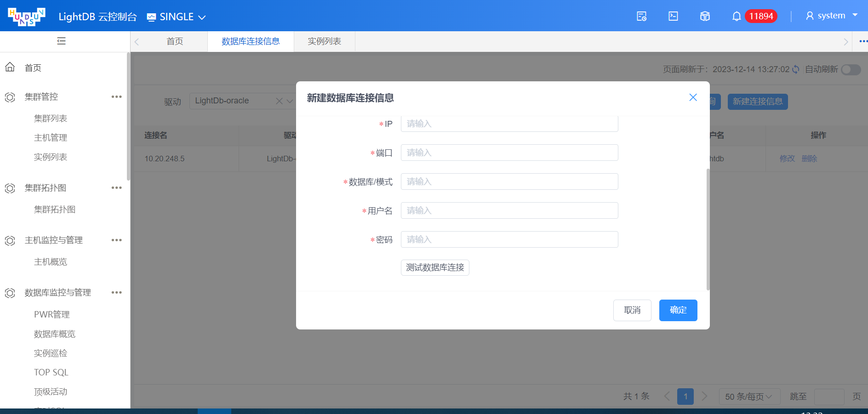Click the refresh page icon
This screenshot has height=414, width=868.
(x=796, y=69)
